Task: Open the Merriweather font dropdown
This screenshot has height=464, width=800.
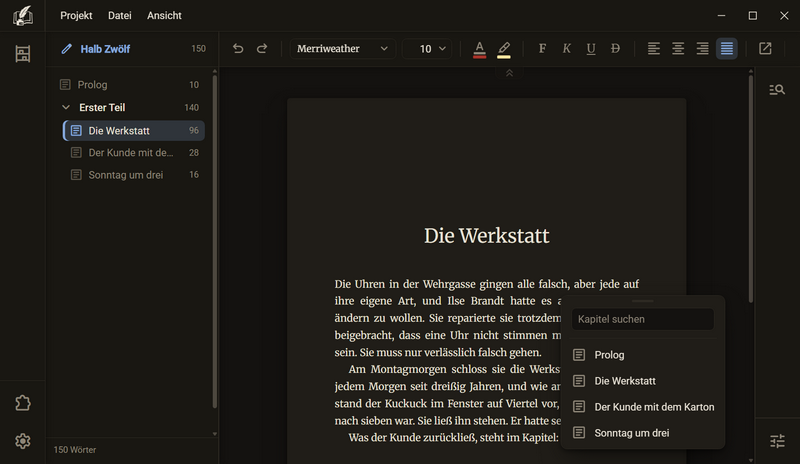Action: pos(342,48)
